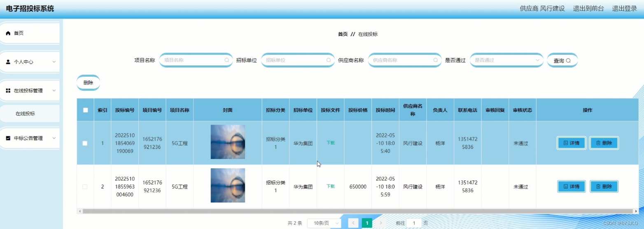This screenshot has width=644, height=229.
Task: Click 删除 for row 1
Action: (604, 143)
